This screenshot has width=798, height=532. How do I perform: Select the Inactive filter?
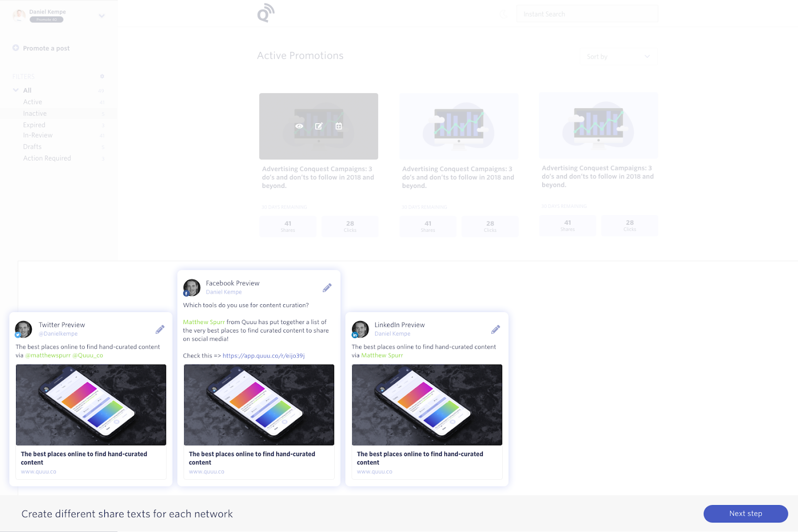tap(35, 114)
